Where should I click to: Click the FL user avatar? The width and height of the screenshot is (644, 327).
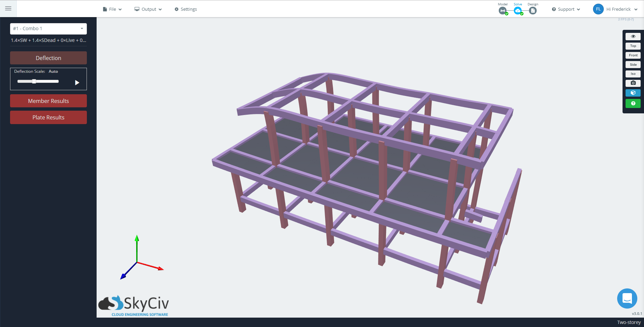(x=598, y=9)
